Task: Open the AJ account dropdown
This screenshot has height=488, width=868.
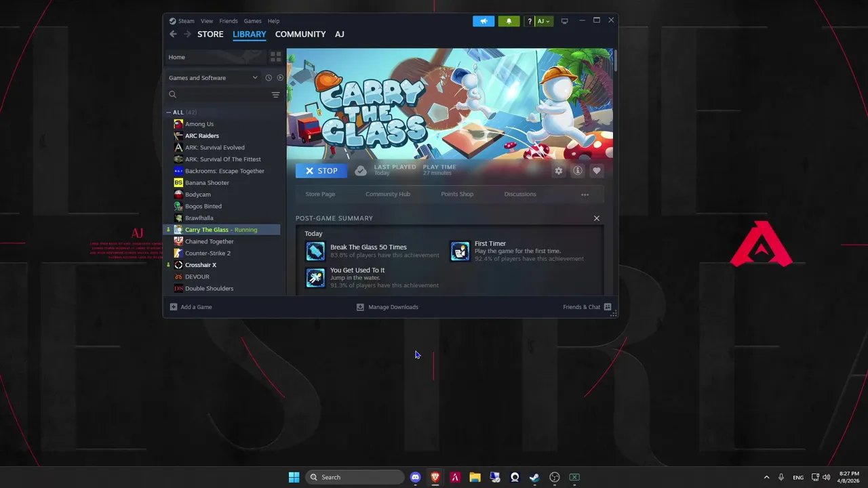Action: click(544, 21)
